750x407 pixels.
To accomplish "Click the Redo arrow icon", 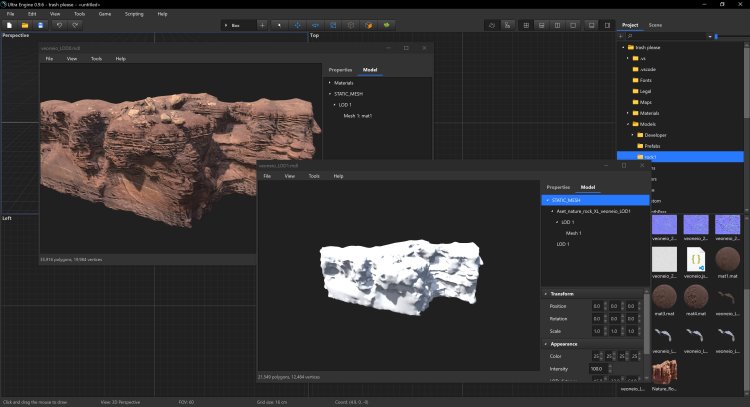I will point(74,24).
